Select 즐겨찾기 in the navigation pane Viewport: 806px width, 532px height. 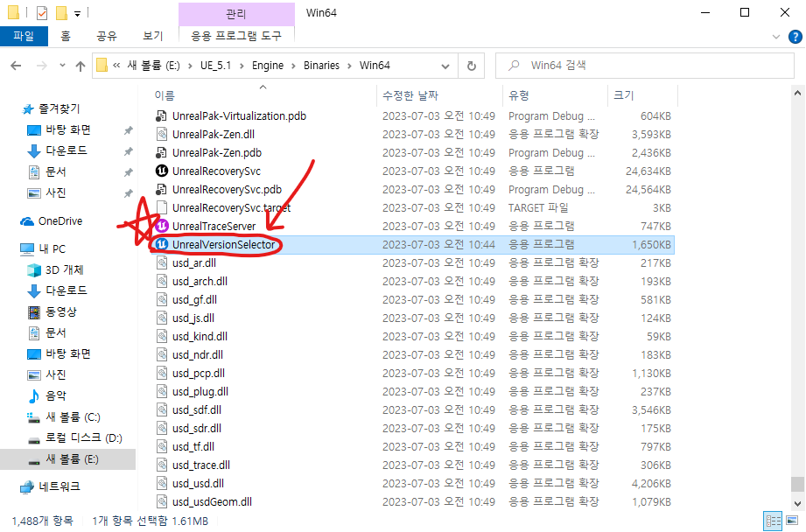click(x=52, y=109)
